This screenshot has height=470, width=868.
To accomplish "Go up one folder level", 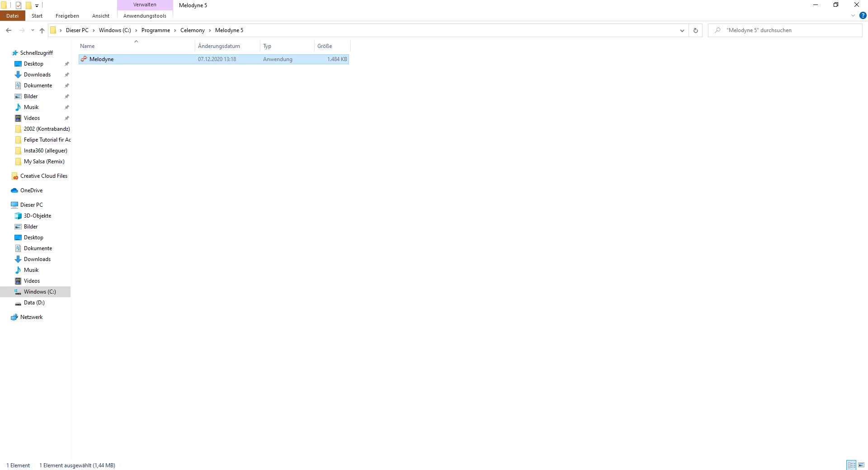I will tap(42, 30).
